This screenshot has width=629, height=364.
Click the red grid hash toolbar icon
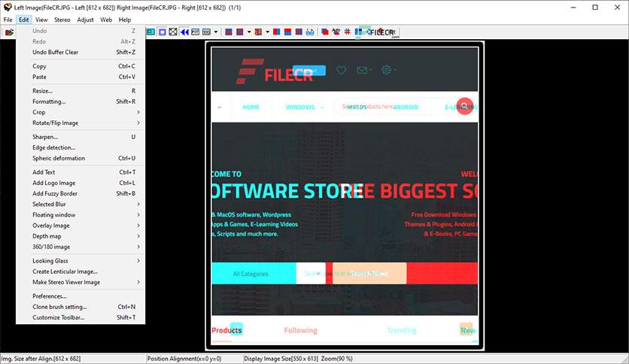(x=348, y=32)
